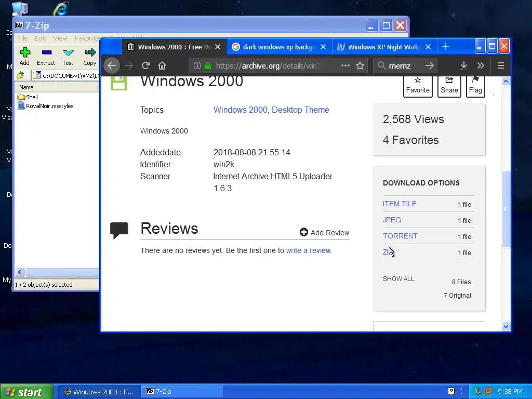Click the 7-Zip Copy toolbar button

pos(90,56)
